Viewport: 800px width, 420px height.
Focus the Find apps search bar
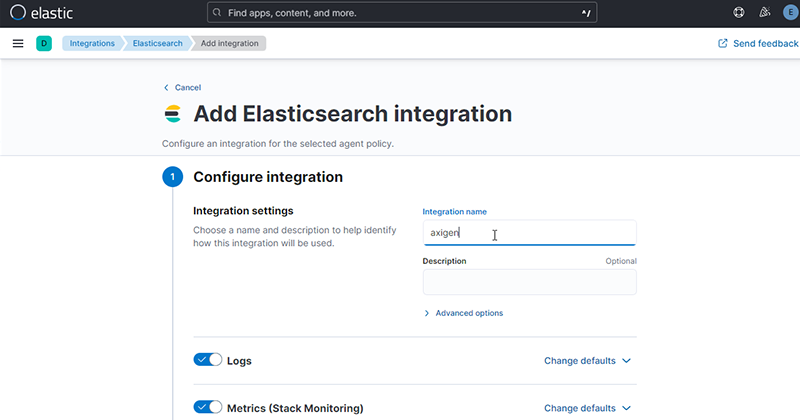[402, 13]
